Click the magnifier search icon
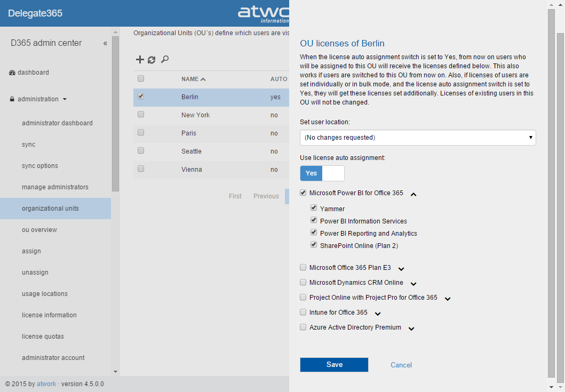The height and width of the screenshot is (392, 565). click(x=165, y=59)
